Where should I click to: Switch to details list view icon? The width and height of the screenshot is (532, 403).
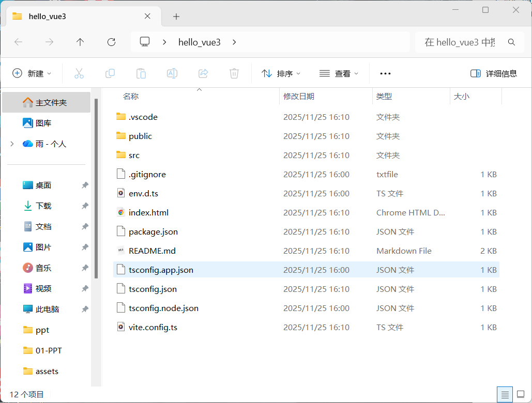point(505,395)
